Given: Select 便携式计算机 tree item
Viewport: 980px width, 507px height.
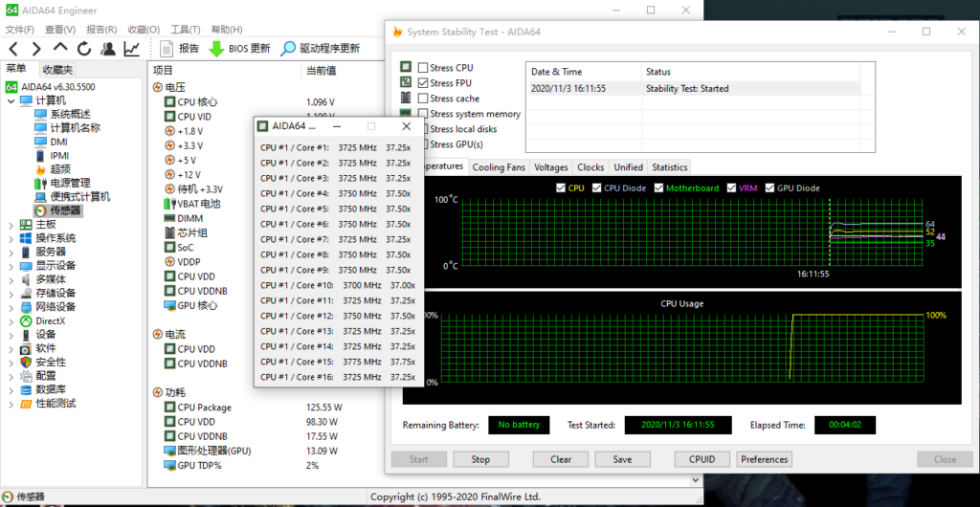Looking at the screenshot, I should point(73,197).
